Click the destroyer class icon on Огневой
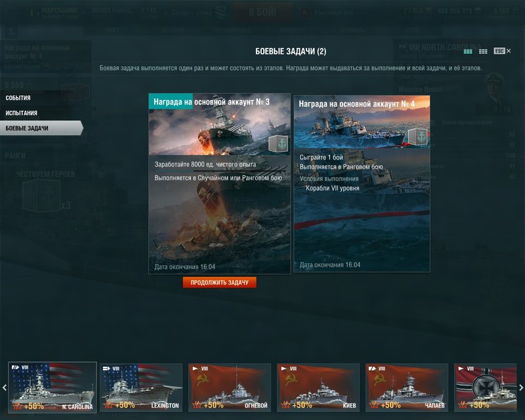 (195, 368)
